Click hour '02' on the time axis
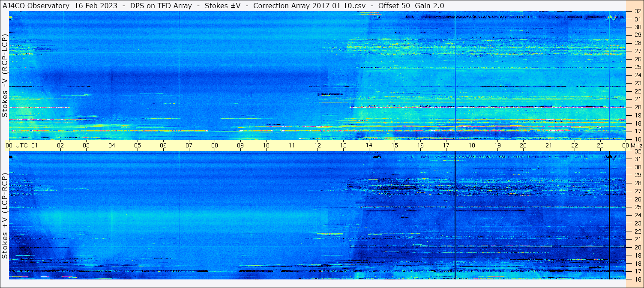Screen dimensions: 644x288 60,145
